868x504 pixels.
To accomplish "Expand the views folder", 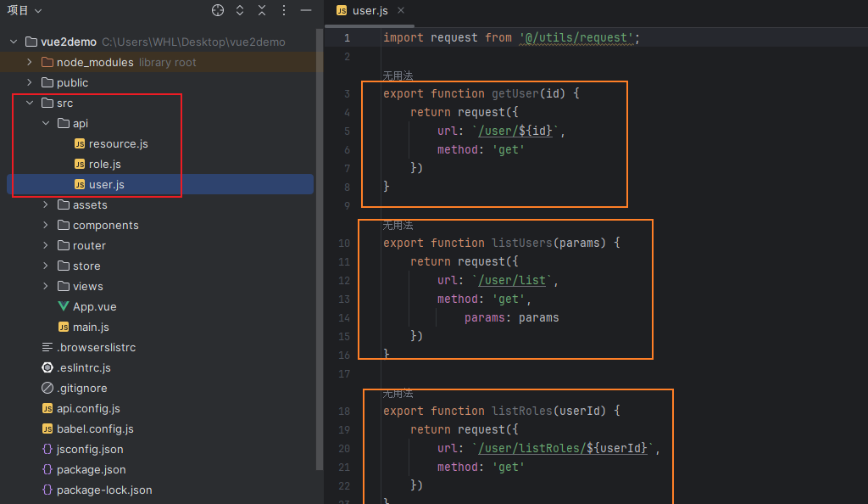I will pos(46,286).
